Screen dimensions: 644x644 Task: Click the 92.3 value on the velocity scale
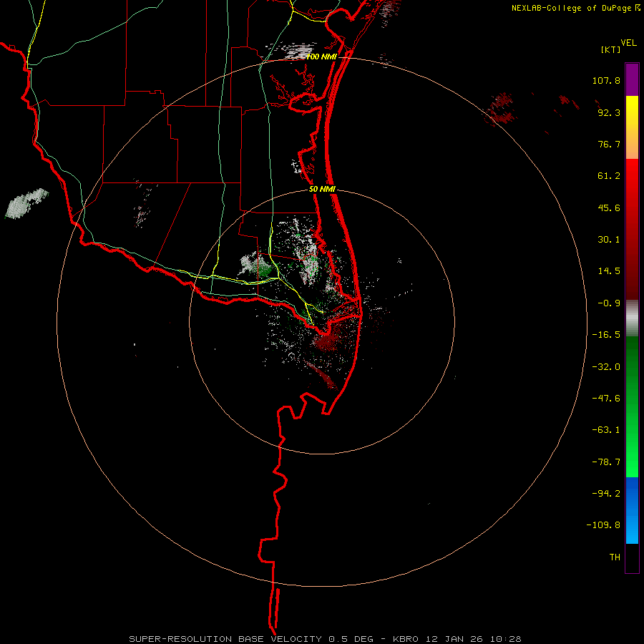pyautogui.click(x=609, y=112)
